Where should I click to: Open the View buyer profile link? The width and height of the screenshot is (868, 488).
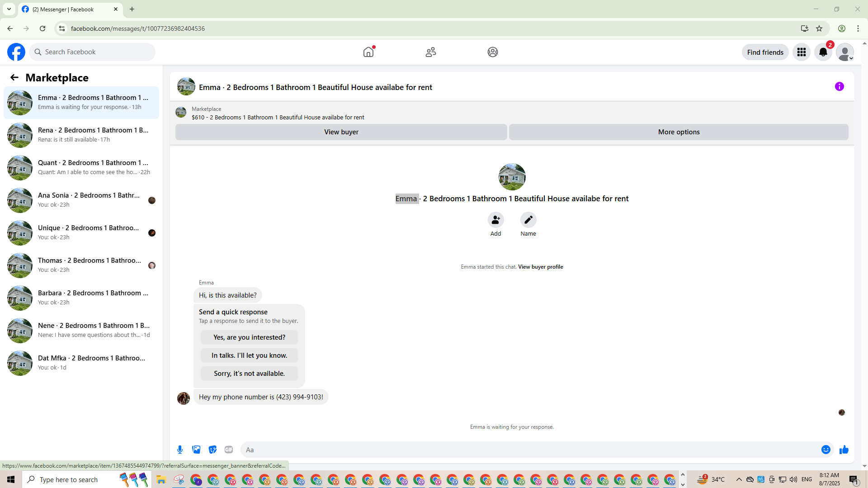pyautogui.click(x=541, y=267)
